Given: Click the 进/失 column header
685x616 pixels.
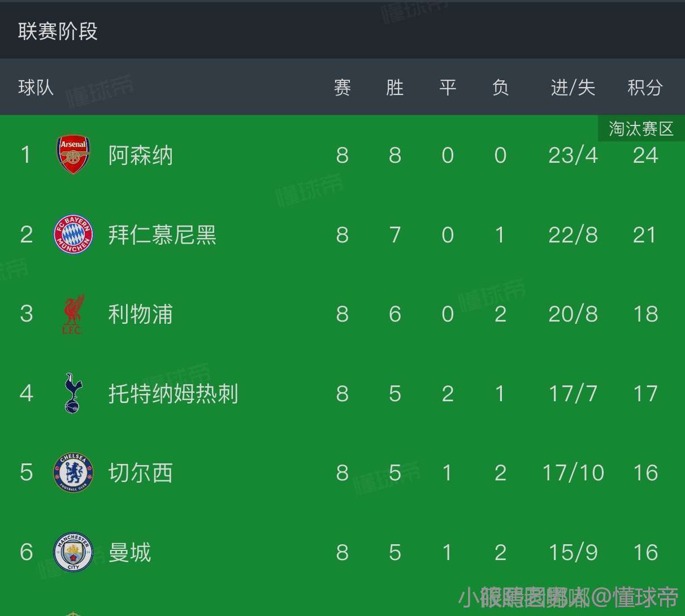Looking at the screenshot, I should point(573,88).
